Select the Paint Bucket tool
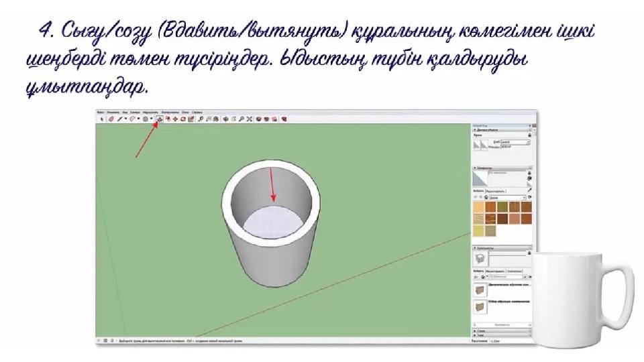644x362 pixels. [215, 119]
